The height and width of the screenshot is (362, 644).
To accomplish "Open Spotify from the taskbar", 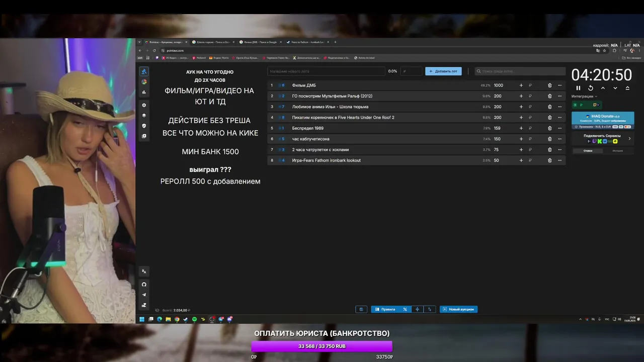I will coord(194,319).
